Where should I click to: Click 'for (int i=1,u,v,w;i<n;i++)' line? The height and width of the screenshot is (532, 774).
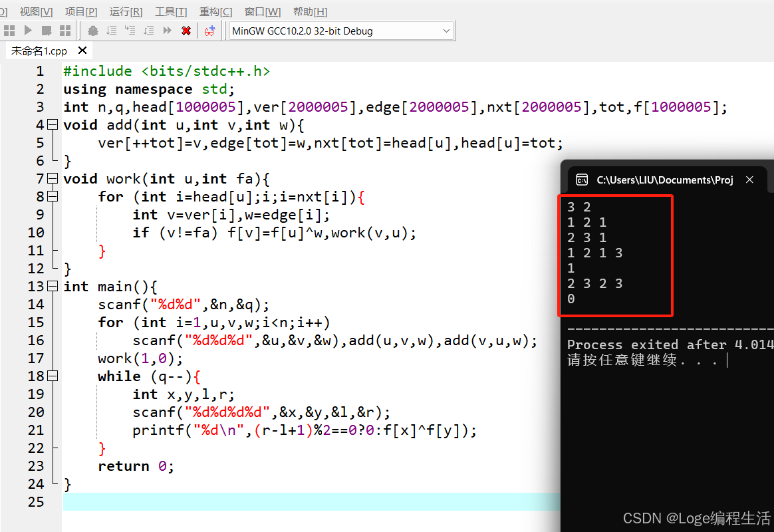[x=213, y=323]
